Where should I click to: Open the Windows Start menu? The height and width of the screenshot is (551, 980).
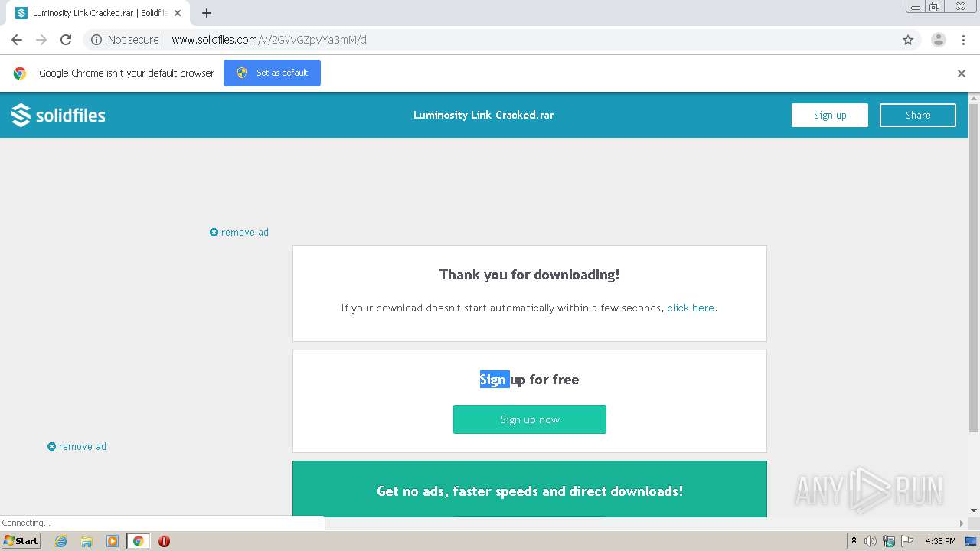[21, 541]
